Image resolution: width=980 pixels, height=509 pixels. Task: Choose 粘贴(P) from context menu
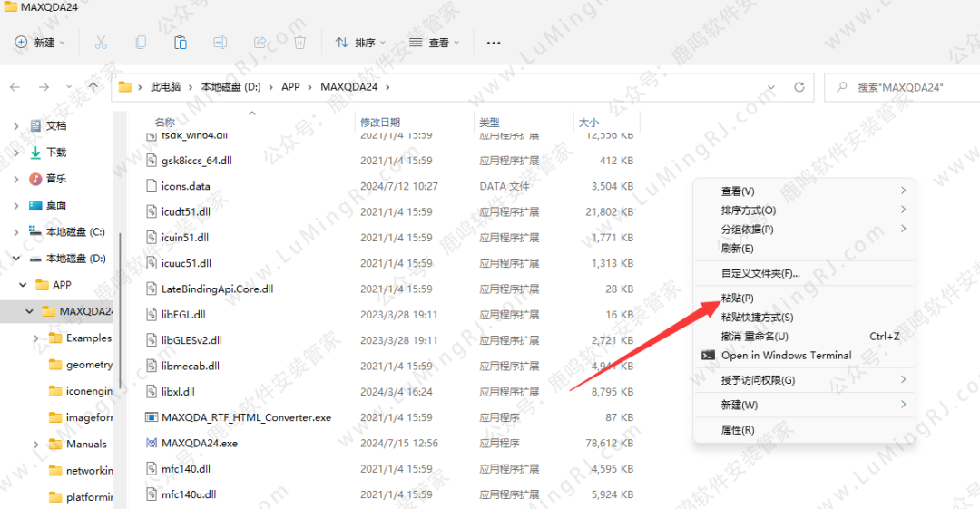737,299
